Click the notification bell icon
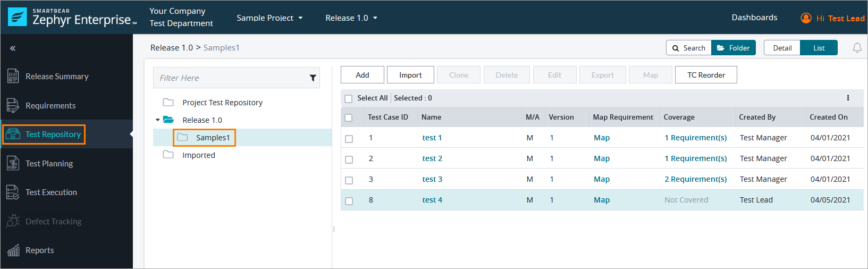This screenshot has height=269, width=868. tap(857, 48)
